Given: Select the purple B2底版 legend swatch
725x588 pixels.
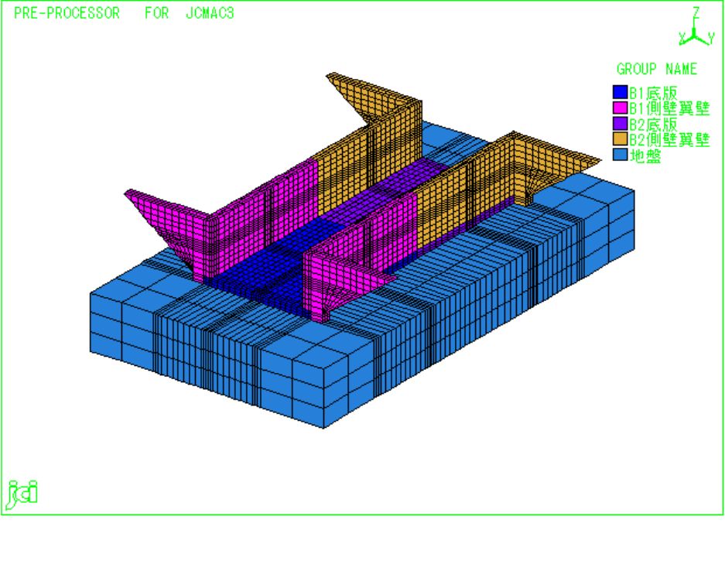Looking at the screenshot, I should 620,124.
